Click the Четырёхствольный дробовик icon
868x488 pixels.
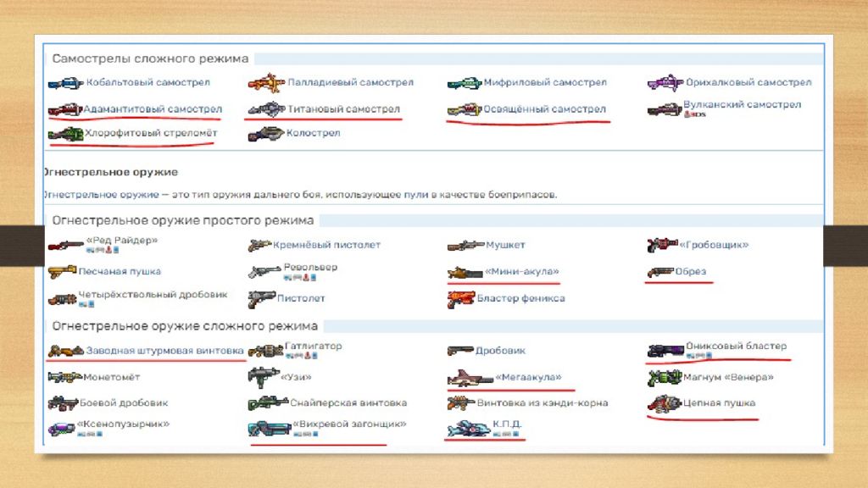click(62, 299)
